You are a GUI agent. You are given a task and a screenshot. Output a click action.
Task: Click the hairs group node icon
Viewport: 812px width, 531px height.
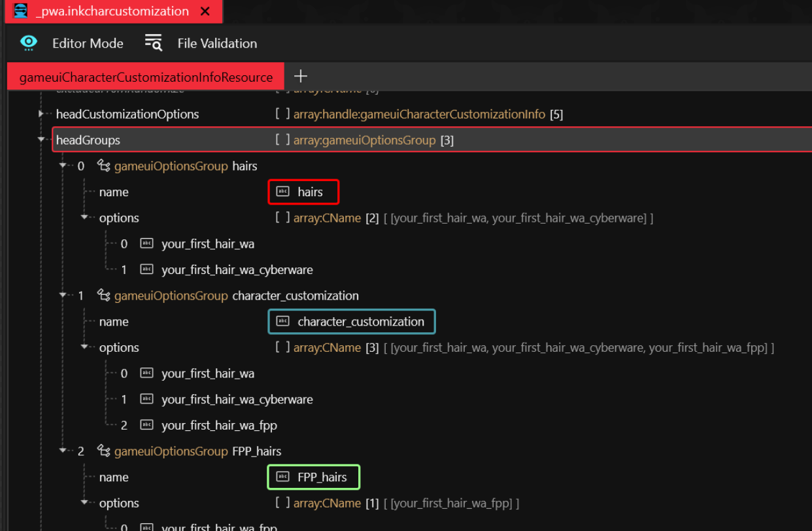point(103,166)
